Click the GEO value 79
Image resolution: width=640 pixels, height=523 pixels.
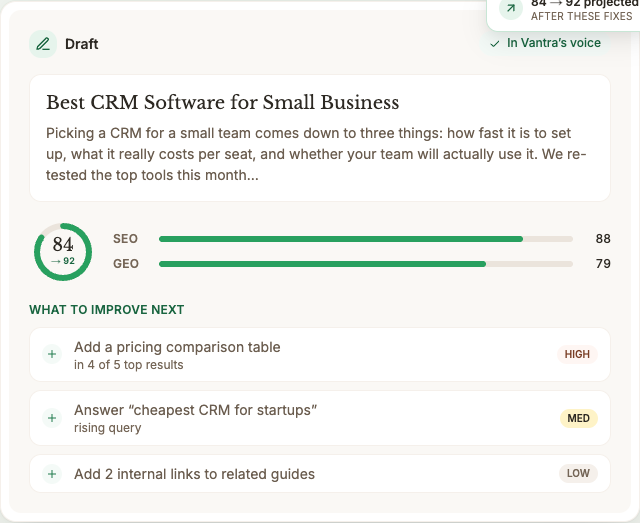(603, 264)
